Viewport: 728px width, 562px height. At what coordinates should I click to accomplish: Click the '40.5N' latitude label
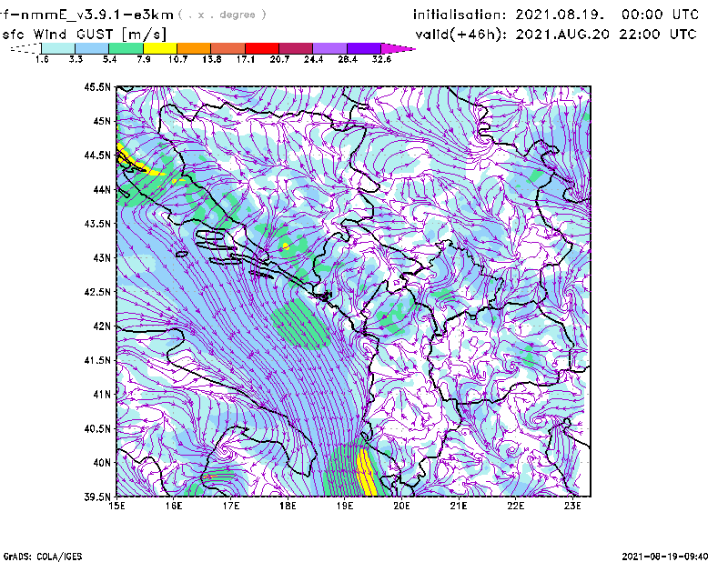click(97, 428)
